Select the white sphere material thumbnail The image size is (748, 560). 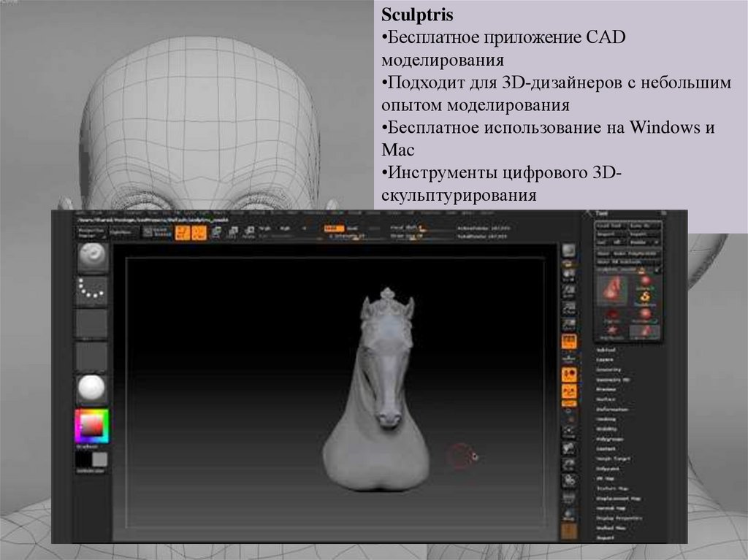pyautogui.click(x=92, y=389)
